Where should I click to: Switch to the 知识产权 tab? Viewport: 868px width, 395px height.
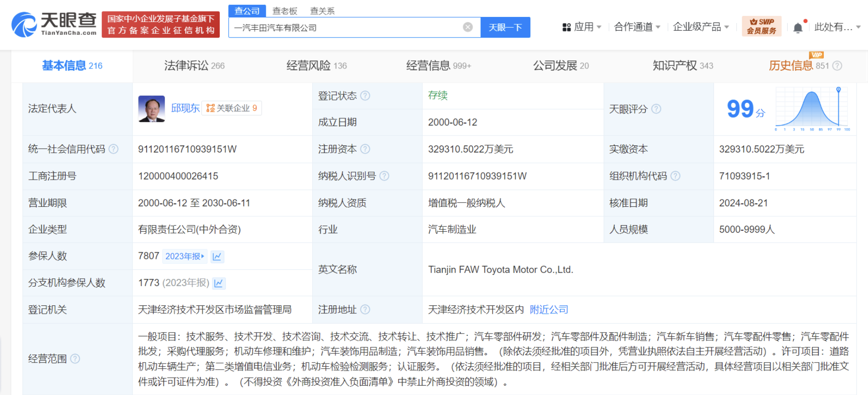[682, 66]
